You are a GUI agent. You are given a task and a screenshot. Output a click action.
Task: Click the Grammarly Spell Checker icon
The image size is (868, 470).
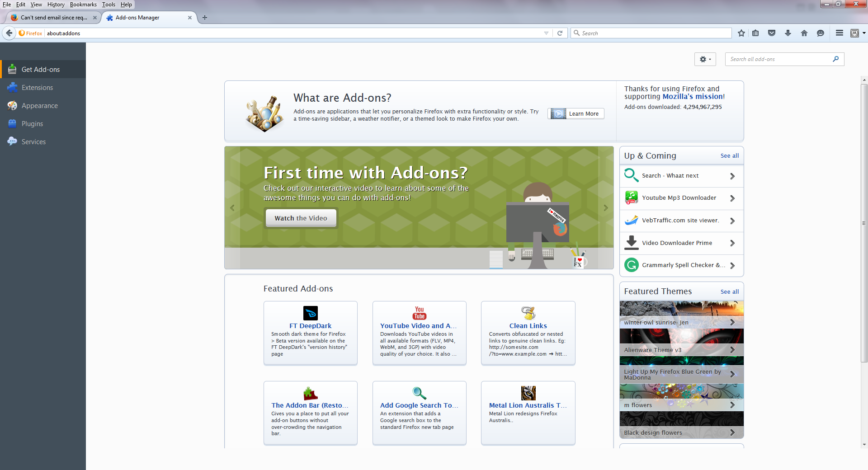point(631,265)
